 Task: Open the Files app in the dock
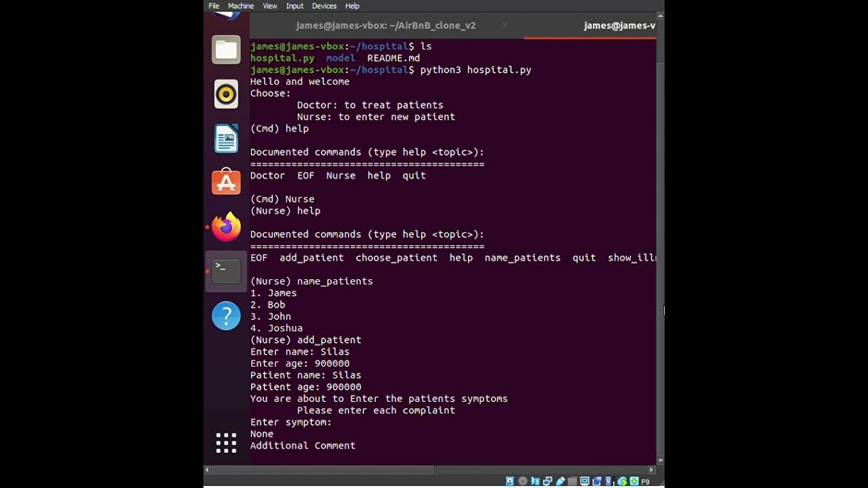point(226,50)
